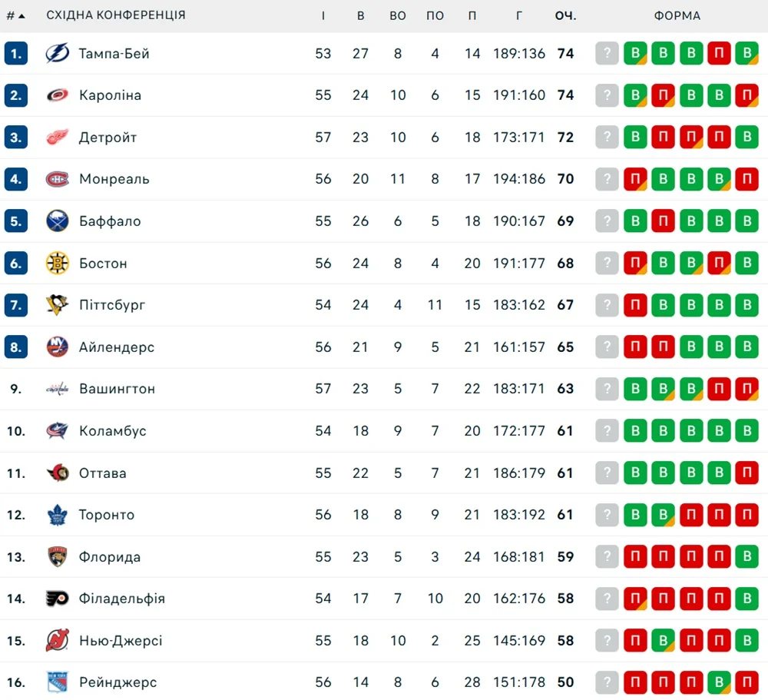Click the Рейнджерс team name

tap(118, 682)
